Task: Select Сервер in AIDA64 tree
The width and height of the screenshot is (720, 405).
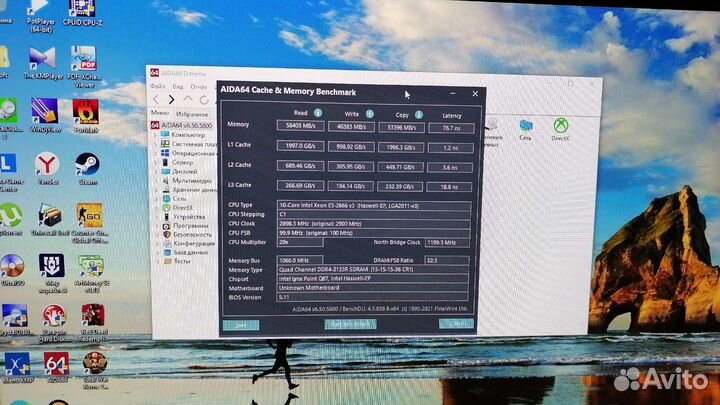Action: 177,162
